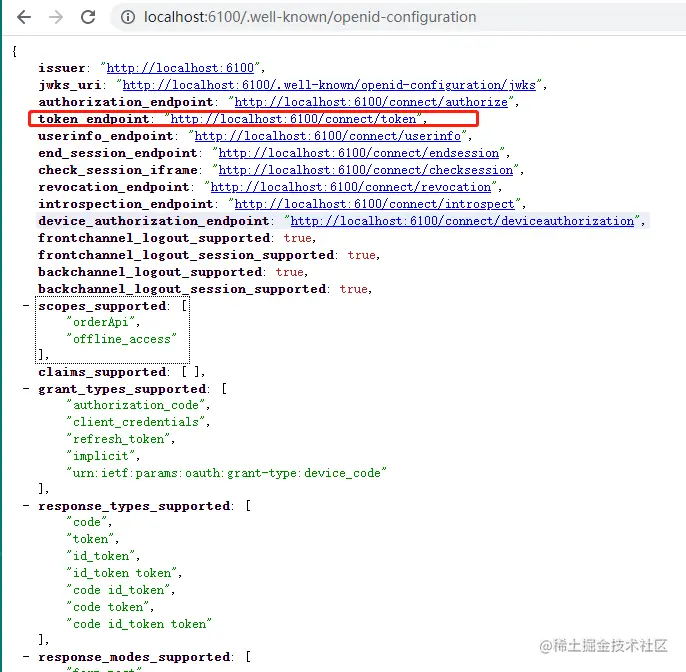Go back with the browser back arrow

coord(24,17)
